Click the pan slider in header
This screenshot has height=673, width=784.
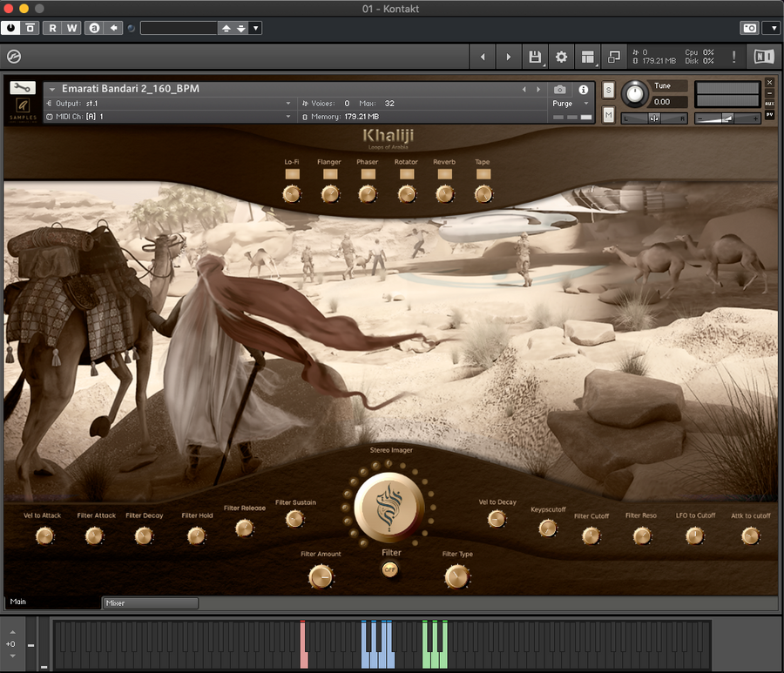point(654,118)
